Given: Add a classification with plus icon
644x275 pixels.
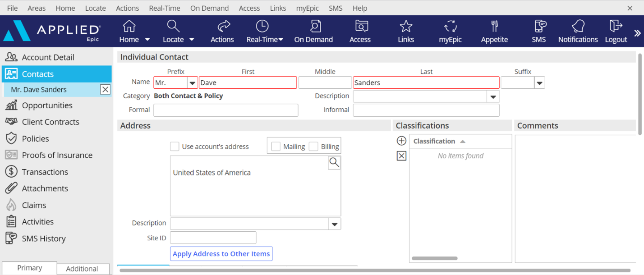Looking at the screenshot, I should (x=401, y=141).
